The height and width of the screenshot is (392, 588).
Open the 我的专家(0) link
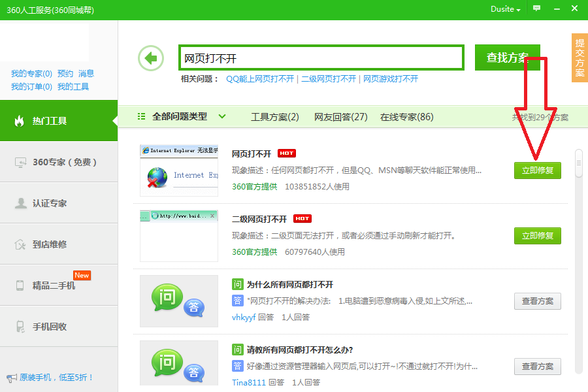click(31, 74)
